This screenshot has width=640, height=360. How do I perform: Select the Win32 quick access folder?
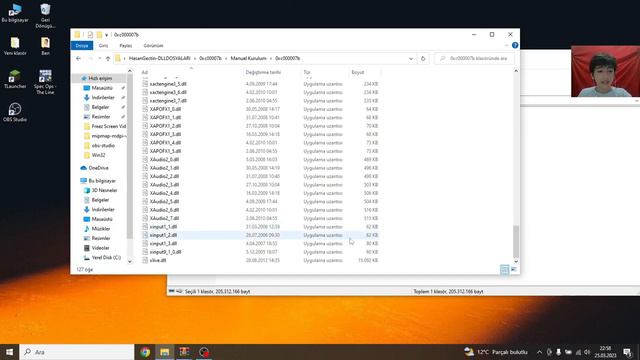[95, 155]
